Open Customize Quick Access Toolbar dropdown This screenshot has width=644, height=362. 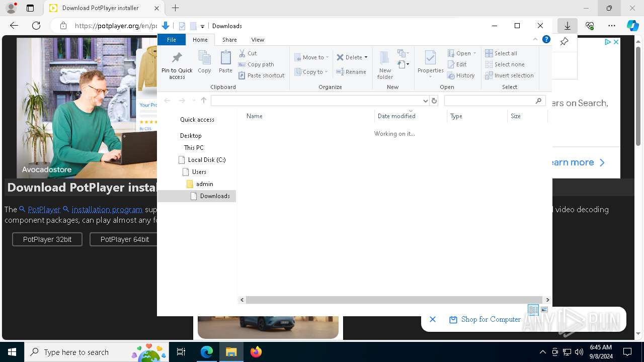point(202,26)
